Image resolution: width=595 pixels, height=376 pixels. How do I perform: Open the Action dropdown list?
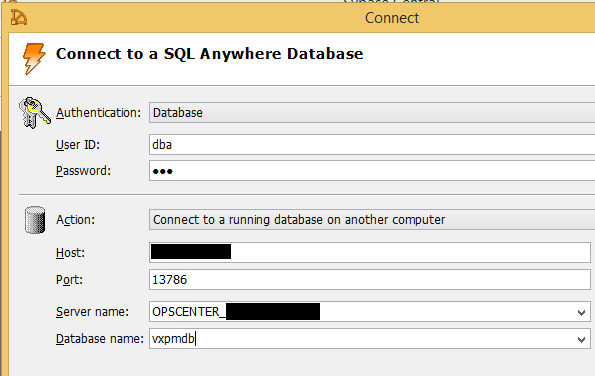(372, 220)
